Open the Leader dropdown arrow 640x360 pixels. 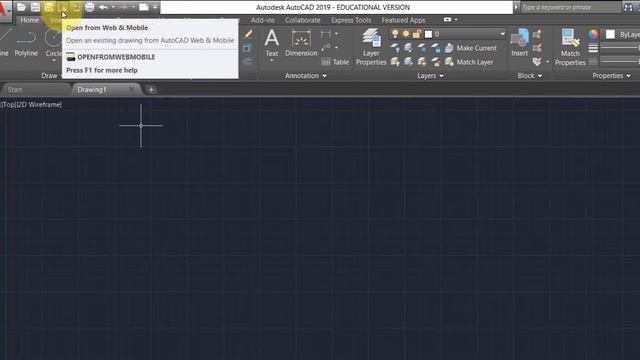click(336, 48)
